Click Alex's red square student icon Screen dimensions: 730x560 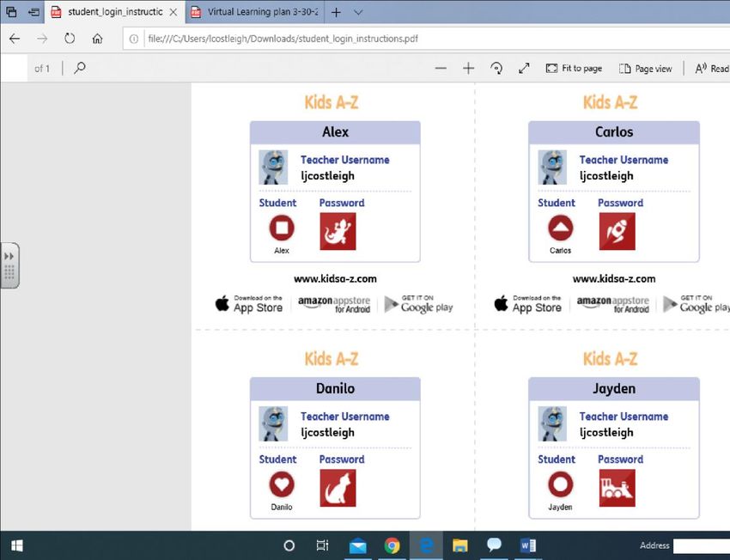point(282,228)
